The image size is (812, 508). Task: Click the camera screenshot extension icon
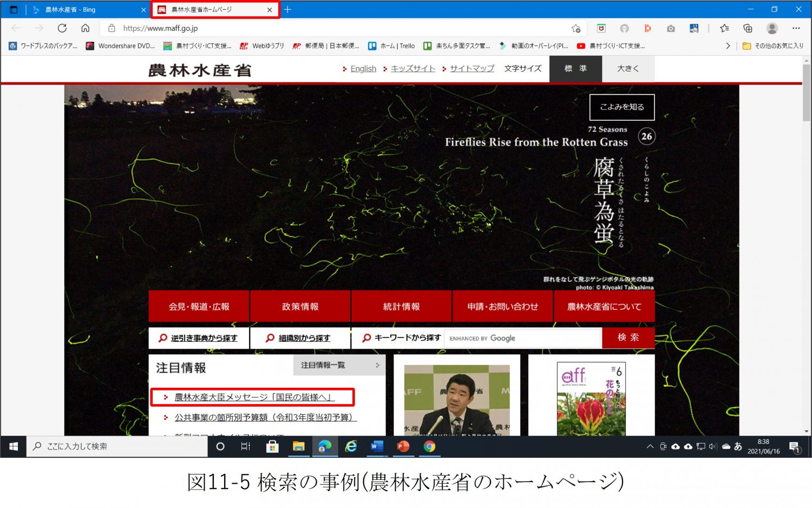point(671,28)
